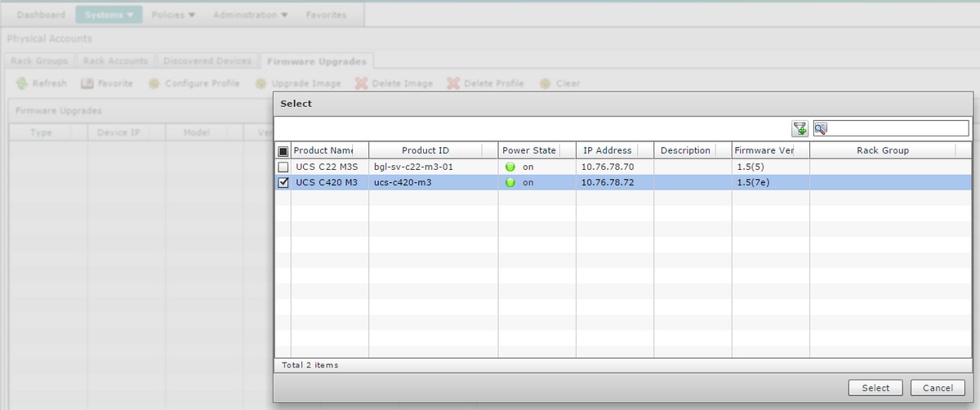Click the Clear toolbar icon
Image resolution: width=980 pixels, height=410 pixels.
[x=546, y=83]
